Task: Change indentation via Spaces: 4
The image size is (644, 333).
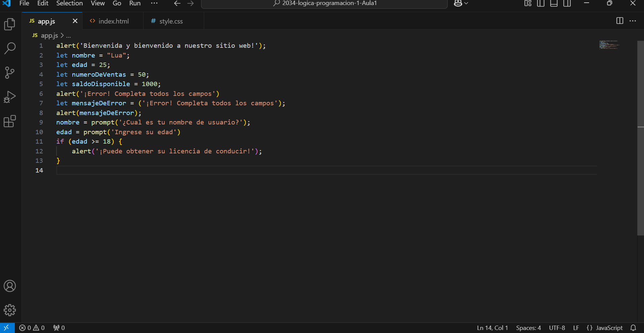Action: pyautogui.click(x=528, y=328)
